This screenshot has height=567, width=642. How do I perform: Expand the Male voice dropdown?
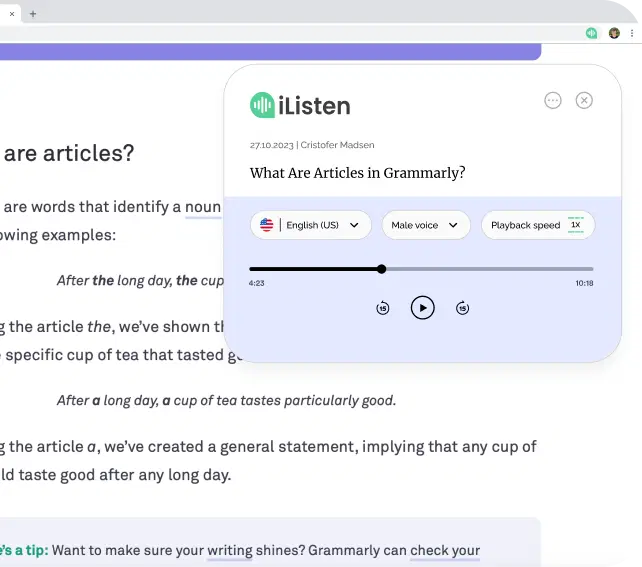(425, 225)
